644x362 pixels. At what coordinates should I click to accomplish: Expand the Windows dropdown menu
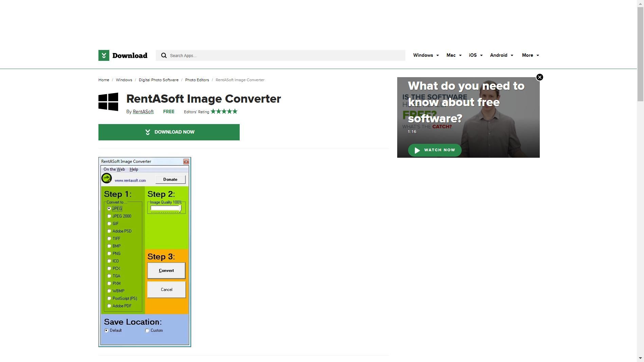(x=426, y=55)
